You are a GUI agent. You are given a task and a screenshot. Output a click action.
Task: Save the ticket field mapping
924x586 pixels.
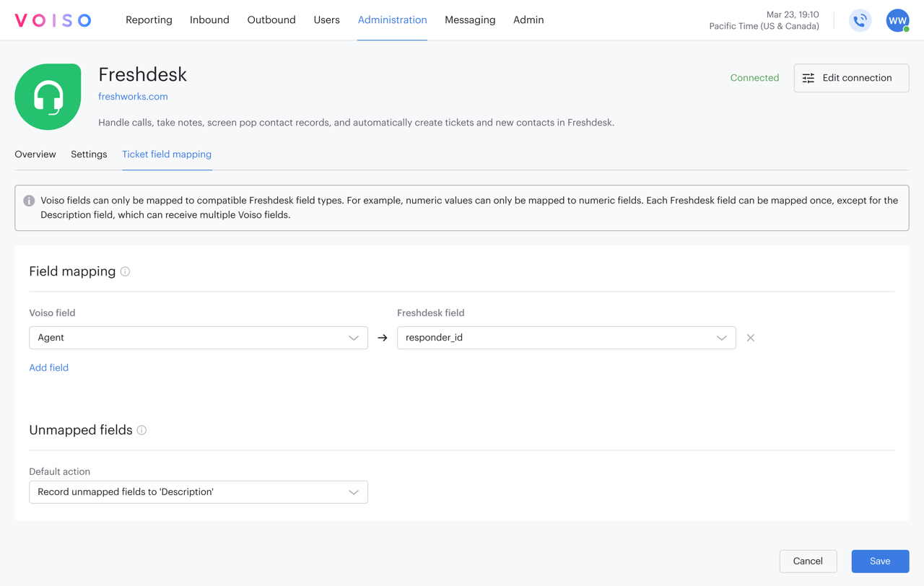pyautogui.click(x=880, y=561)
